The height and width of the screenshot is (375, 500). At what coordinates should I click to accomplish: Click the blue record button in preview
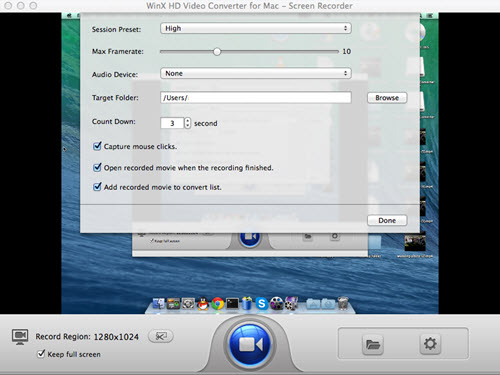click(x=250, y=238)
